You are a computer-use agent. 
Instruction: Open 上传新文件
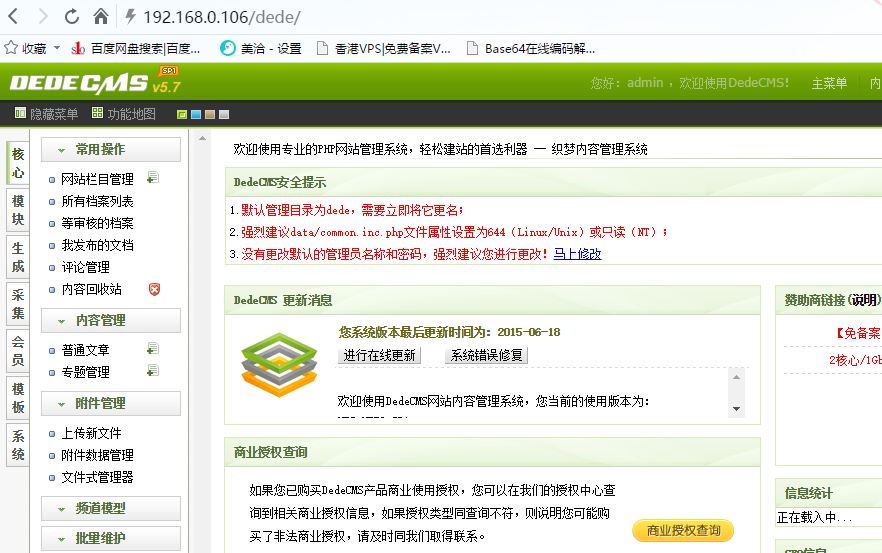point(91,433)
